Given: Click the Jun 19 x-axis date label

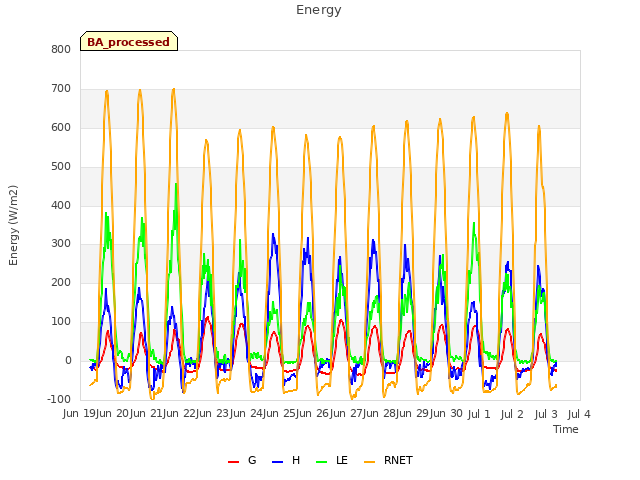Looking at the screenshot, I should 79,414.
